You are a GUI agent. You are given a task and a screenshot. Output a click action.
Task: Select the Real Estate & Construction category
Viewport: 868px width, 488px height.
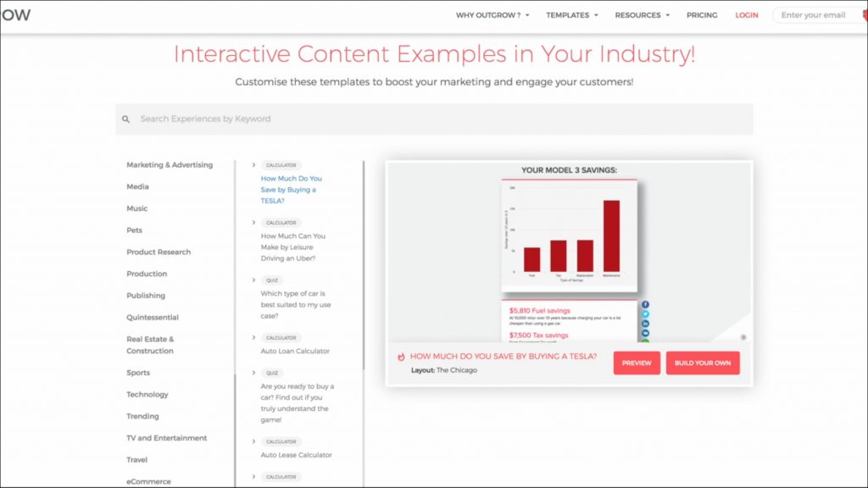(150, 345)
